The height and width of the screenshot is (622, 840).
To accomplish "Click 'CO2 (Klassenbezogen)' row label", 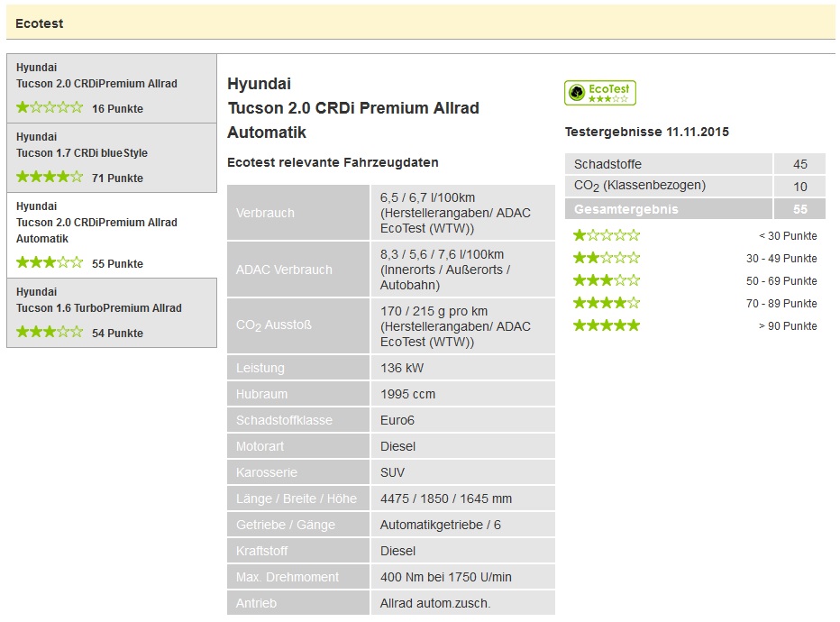I will click(640, 186).
